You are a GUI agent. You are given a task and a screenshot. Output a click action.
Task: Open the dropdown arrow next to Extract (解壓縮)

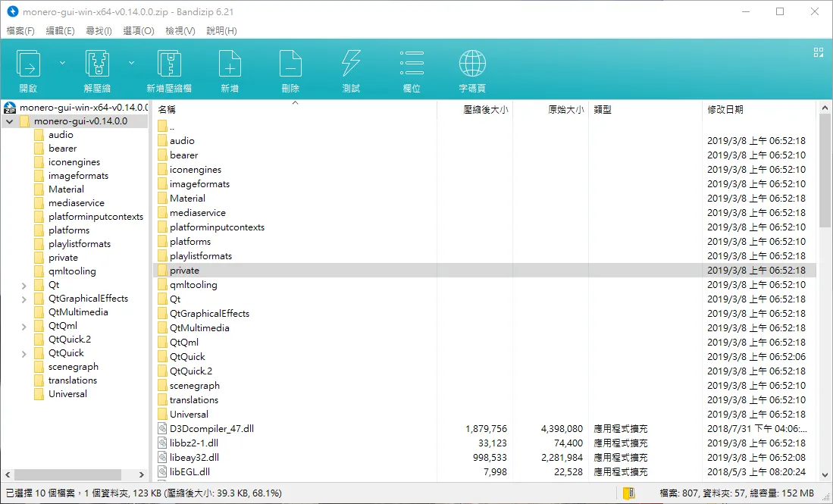[x=131, y=63]
